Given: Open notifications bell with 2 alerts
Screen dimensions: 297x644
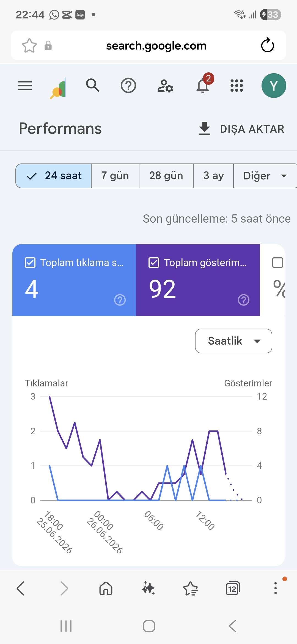Looking at the screenshot, I should click(203, 85).
